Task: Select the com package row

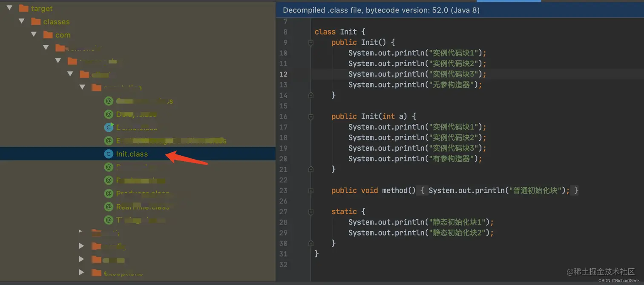Action: [x=138, y=35]
